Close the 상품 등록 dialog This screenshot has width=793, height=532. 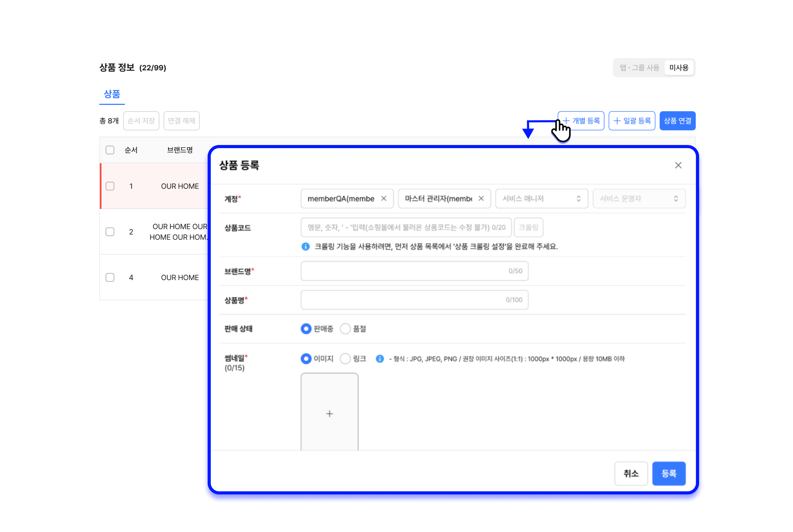coord(678,165)
